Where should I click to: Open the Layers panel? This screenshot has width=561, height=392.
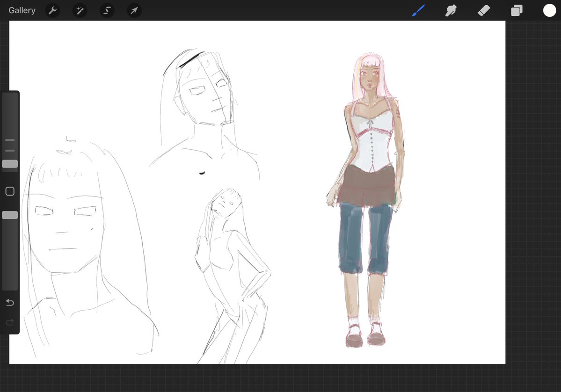tap(517, 10)
